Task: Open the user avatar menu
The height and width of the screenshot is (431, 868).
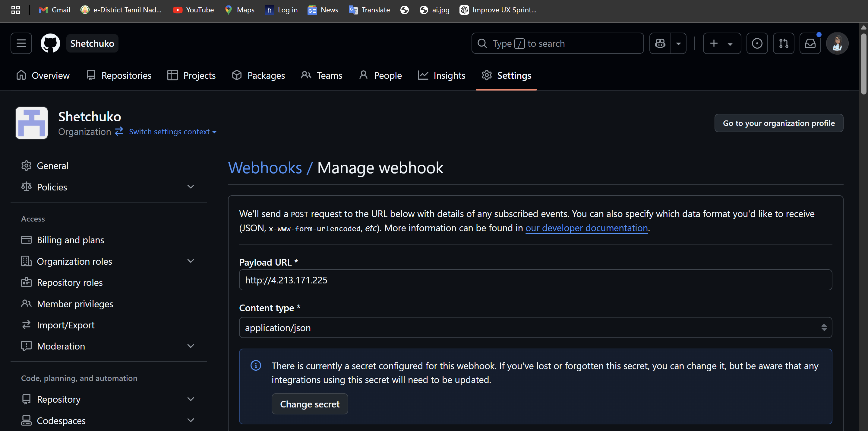Action: (x=837, y=43)
